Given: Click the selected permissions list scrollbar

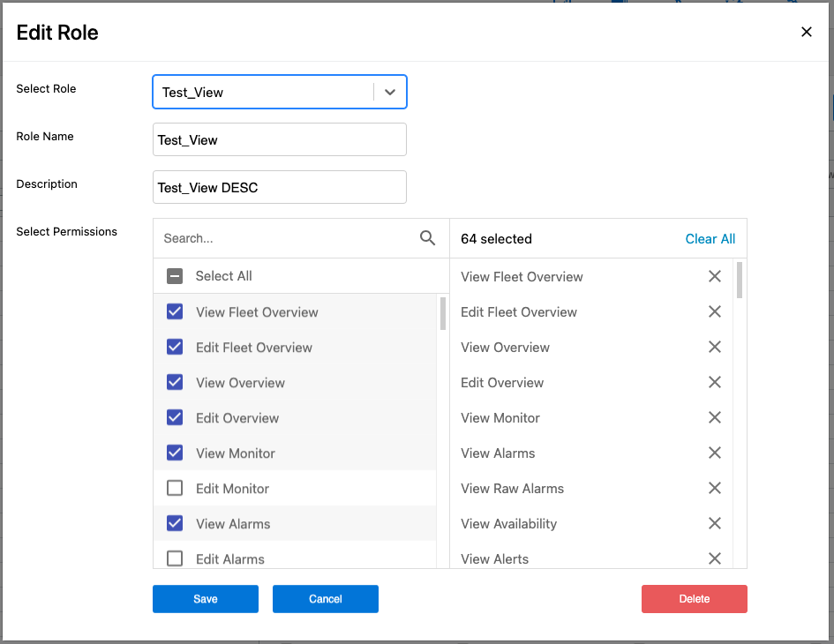Looking at the screenshot, I should pyautogui.click(x=740, y=281).
